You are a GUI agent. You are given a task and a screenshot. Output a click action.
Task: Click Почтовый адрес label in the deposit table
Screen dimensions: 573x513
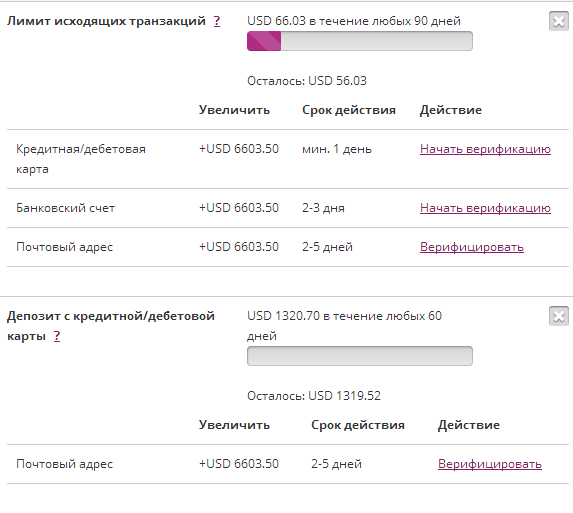[x=65, y=464]
